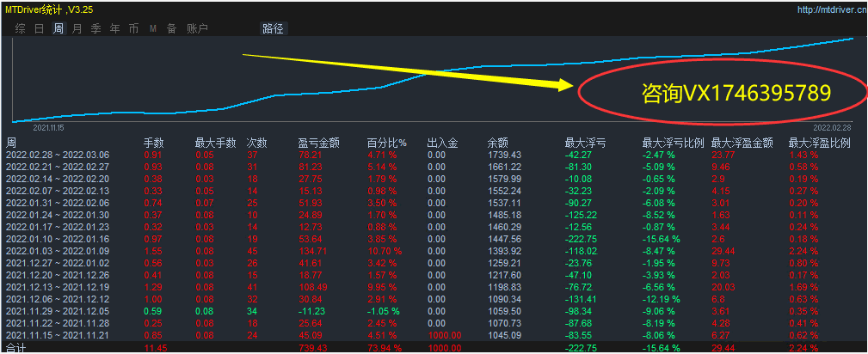Select week 2021.11.29 ~ 2021.12.05
868x354 pixels.
[x=59, y=311]
